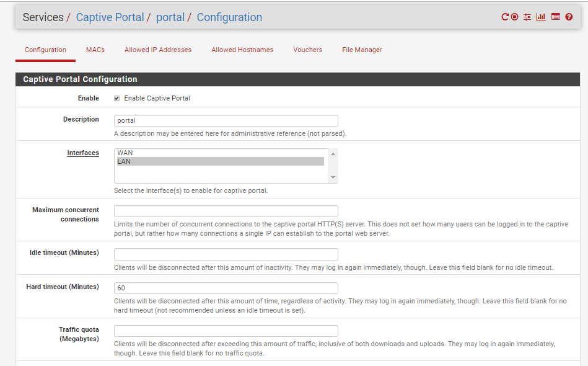
Task: Select LAN in the Interfaces list
Action: [221, 161]
